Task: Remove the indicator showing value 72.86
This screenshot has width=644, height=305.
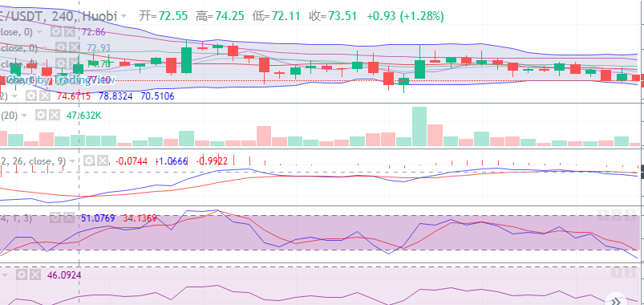Action: point(71,32)
